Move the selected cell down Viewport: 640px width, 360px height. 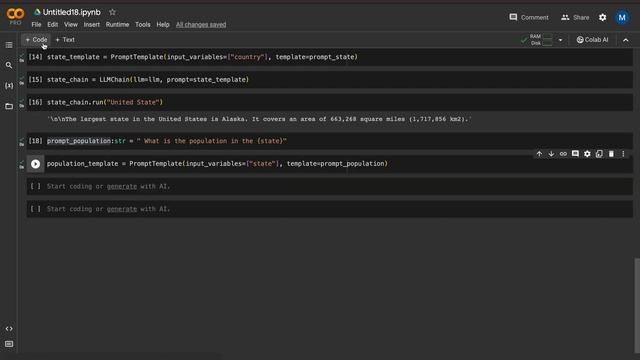pos(551,154)
